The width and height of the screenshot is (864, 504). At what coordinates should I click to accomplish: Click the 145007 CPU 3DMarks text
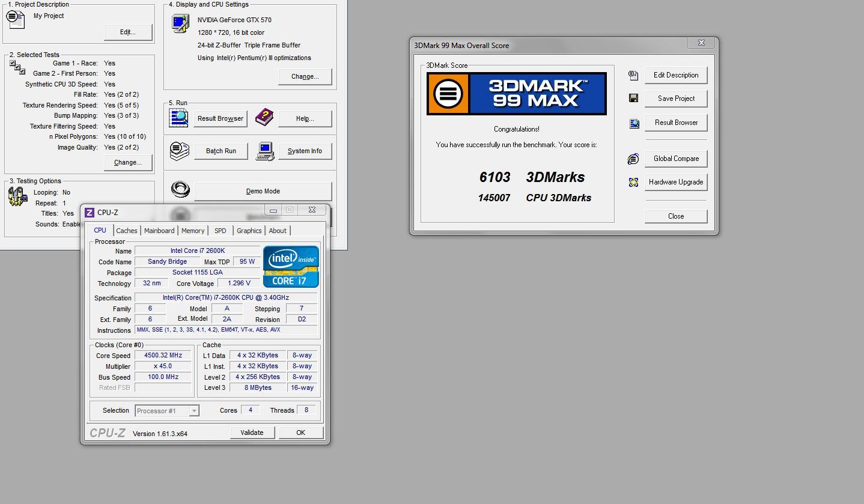coord(535,198)
